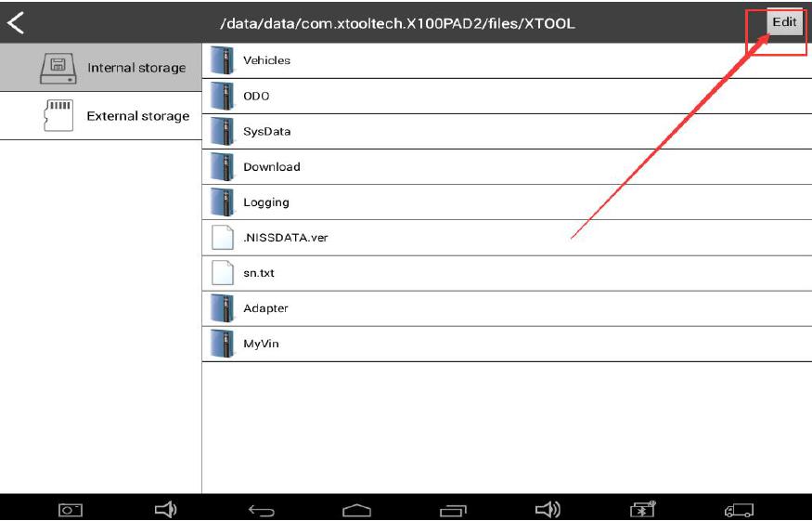Image resolution: width=812 pixels, height=521 pixels.
Task: Select the ODO folder name
Action: tap(256, 96)
